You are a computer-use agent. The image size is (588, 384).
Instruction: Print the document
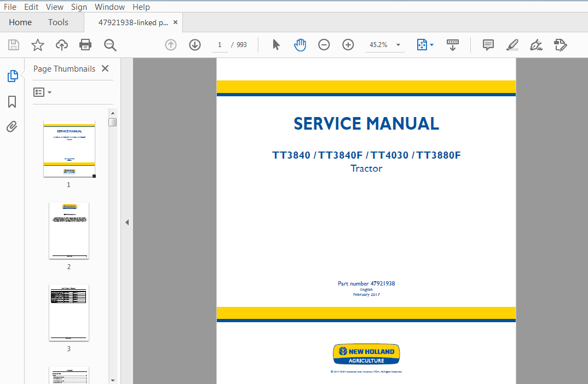[x=85, y=45]
